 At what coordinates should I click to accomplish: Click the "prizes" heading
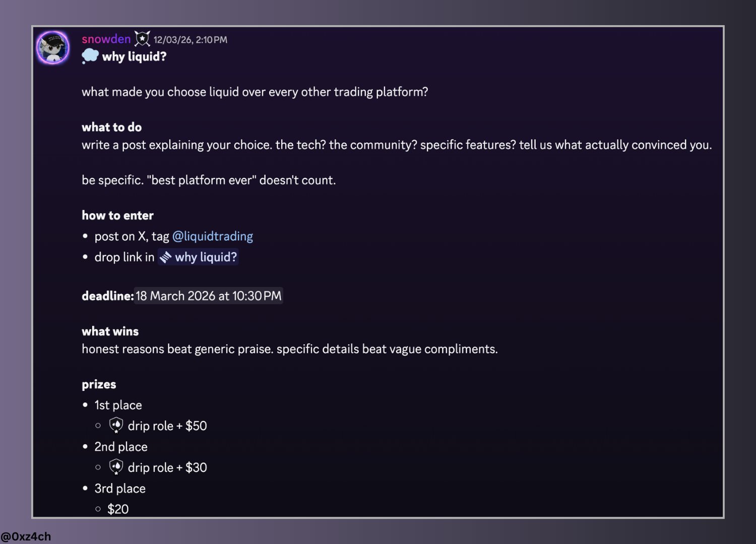click(x=99, y=384)
